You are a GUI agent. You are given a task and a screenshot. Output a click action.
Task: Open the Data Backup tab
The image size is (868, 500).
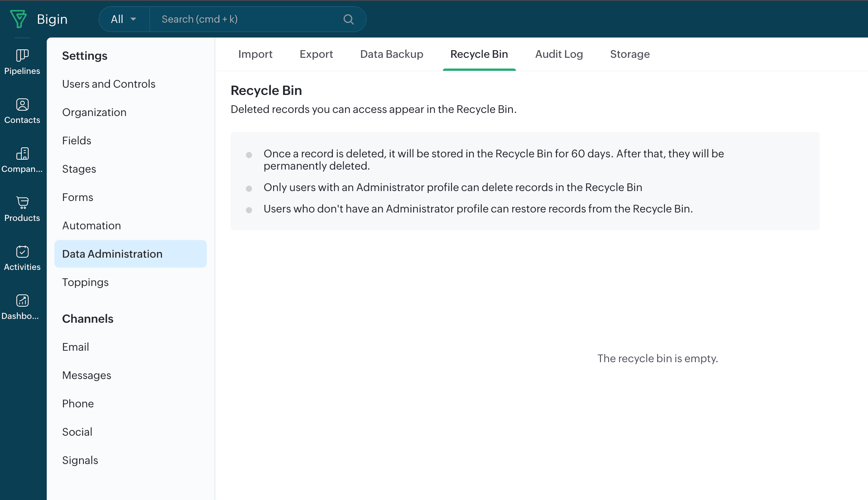click(391, 54)
